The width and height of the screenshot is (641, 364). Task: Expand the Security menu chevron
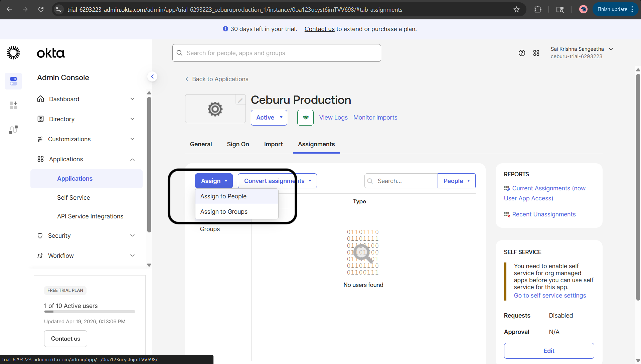click(x=132, y=235)
